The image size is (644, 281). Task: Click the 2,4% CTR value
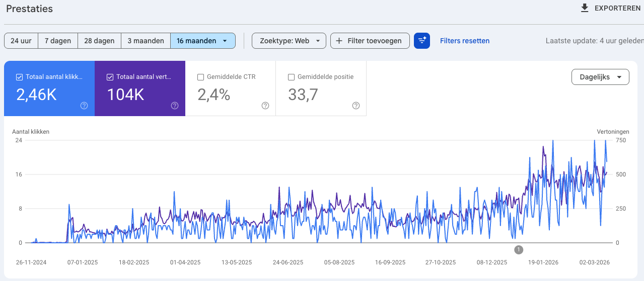point(213,95)
